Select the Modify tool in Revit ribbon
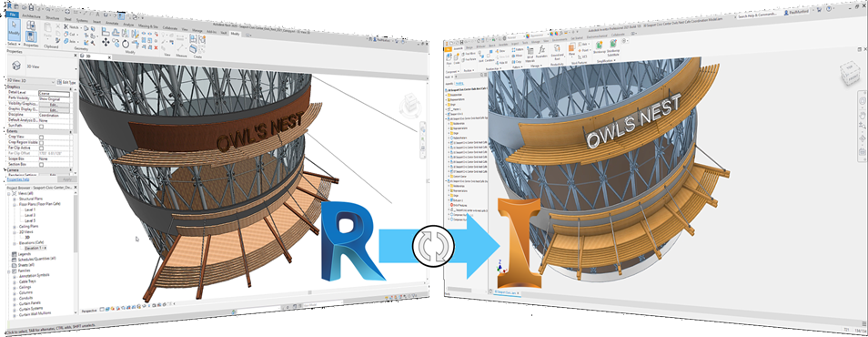Viewport: 868px width, 337px height. (x=14, y=29)
